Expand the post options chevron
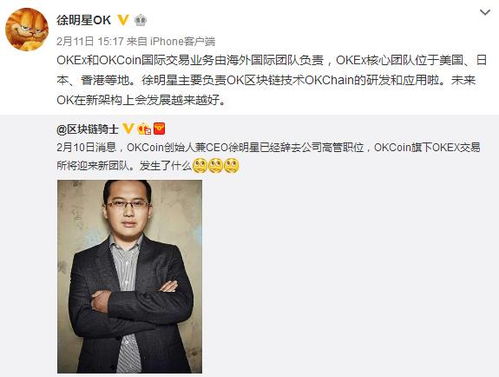Viewport: 499px width, 377px height. tap(484, 13)
